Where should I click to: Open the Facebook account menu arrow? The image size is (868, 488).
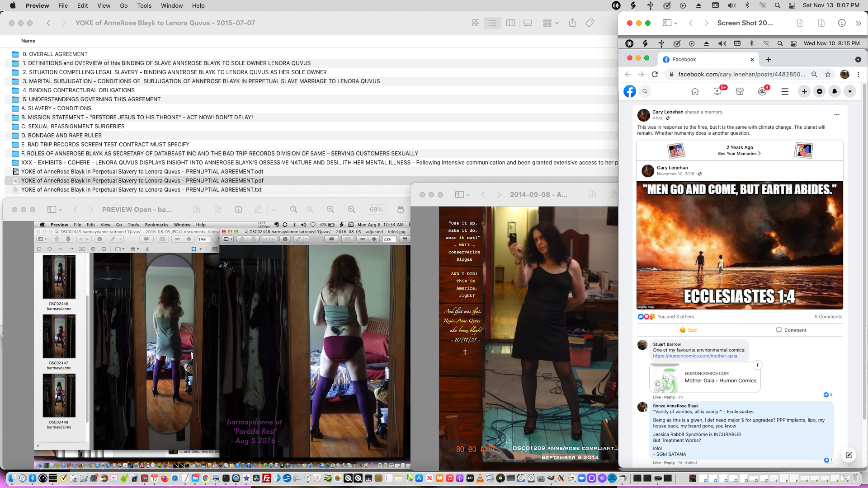tap(850, 91)
